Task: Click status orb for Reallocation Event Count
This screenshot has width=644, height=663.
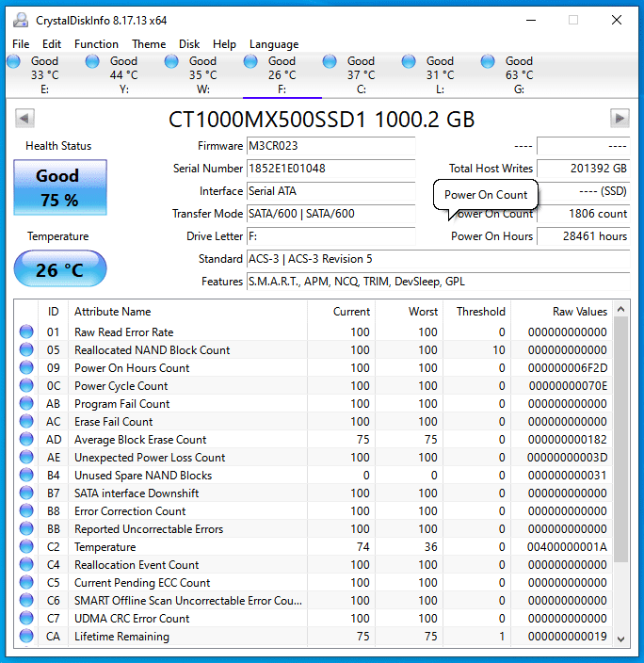Action: click(x=26, y=564)
